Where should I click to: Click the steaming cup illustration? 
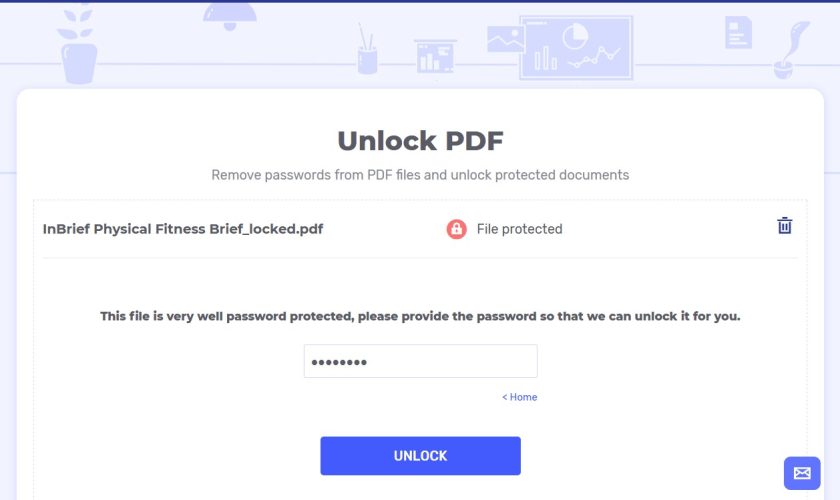(x=789, y=51)
